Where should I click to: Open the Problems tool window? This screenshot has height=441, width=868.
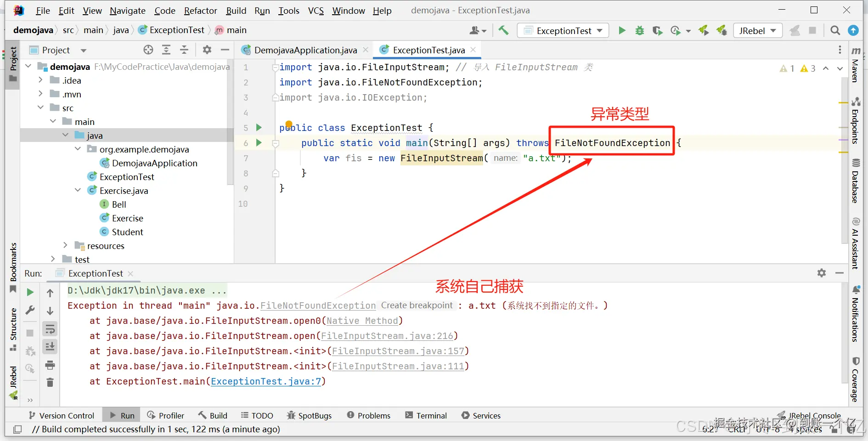[369, 415]
